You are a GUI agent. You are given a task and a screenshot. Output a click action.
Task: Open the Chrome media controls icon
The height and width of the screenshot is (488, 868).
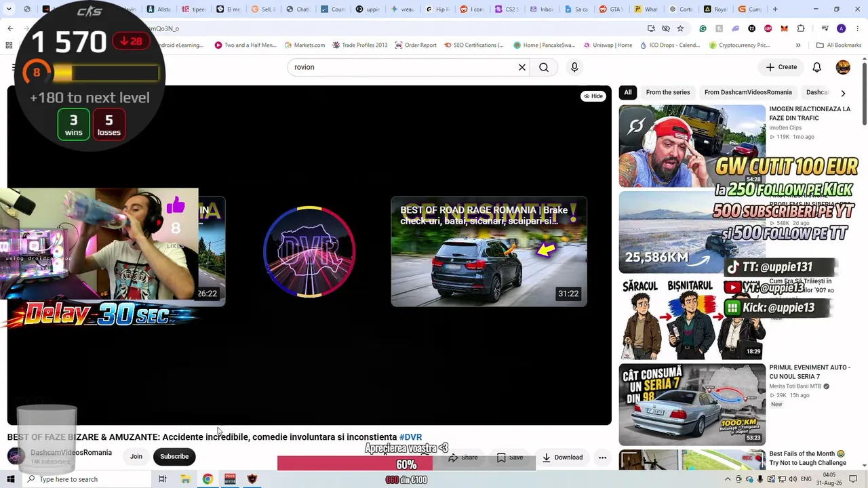tap(825, 28)
